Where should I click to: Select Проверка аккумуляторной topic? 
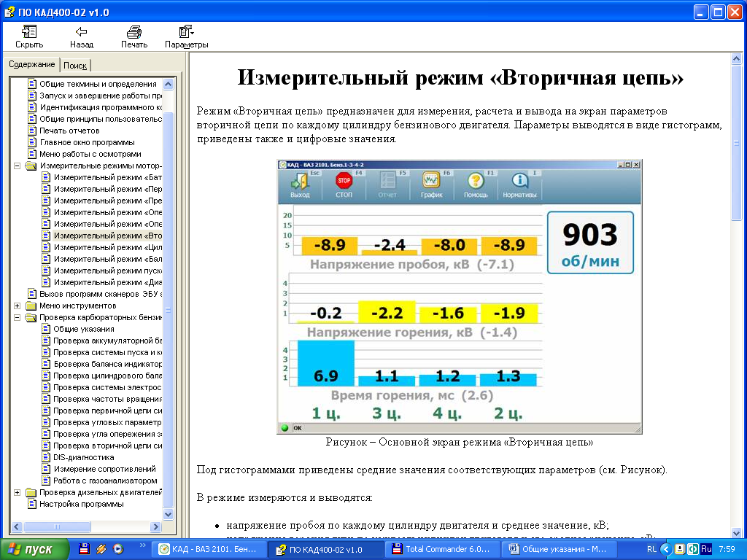tap(108, 341)
